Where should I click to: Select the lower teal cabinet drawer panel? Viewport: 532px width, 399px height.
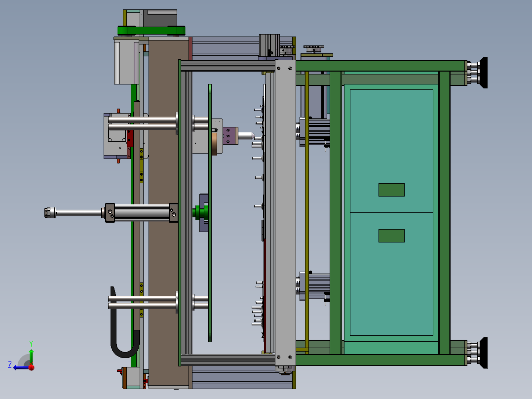(391, 274)
